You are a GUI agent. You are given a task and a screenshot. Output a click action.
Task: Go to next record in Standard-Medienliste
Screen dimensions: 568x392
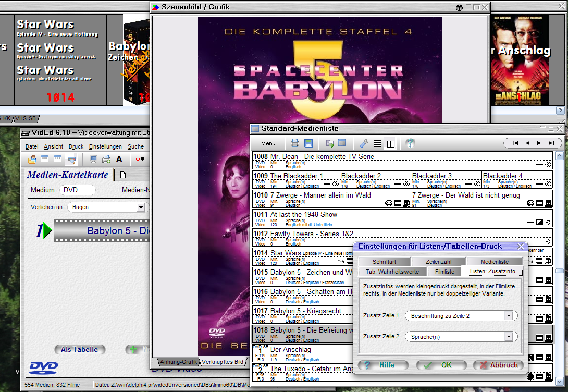click(x=539, y=143)
